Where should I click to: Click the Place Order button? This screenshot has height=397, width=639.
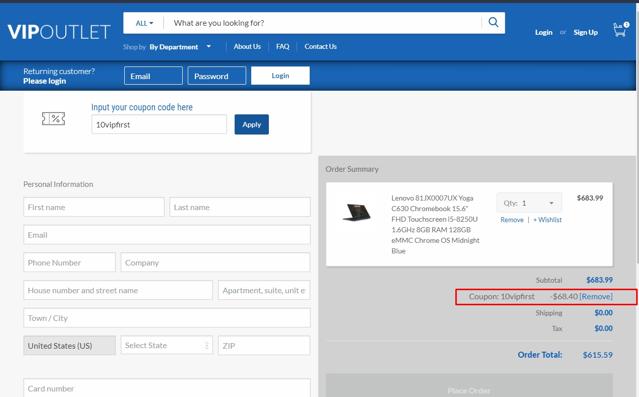[x=469, y=386]
